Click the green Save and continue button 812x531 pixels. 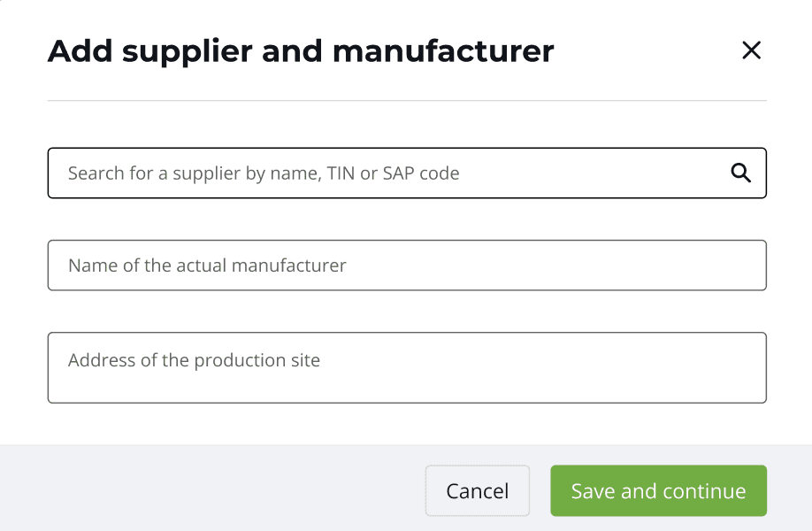pyautogui.click(x=658, y=491)
